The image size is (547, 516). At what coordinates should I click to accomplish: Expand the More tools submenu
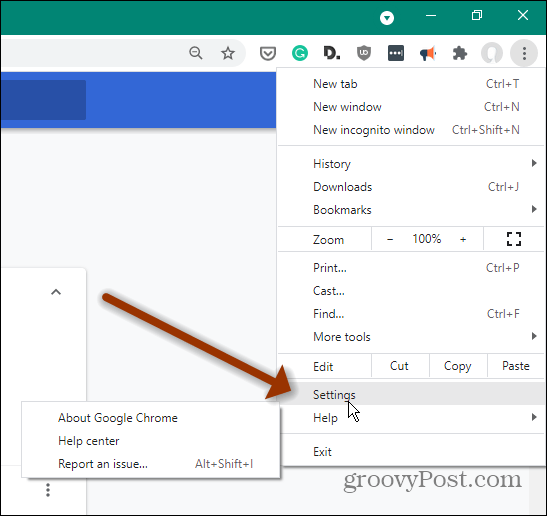click(411, 337)
